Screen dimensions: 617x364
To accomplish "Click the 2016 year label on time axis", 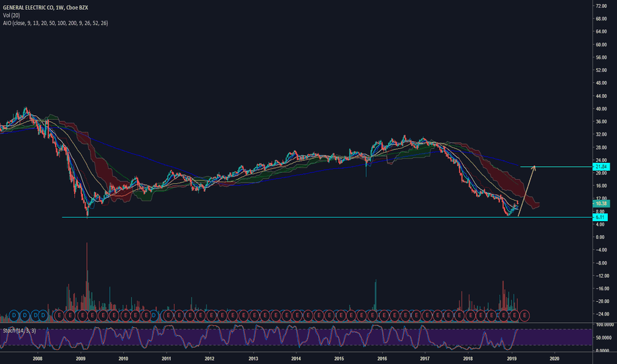I will tap(382, 359).
